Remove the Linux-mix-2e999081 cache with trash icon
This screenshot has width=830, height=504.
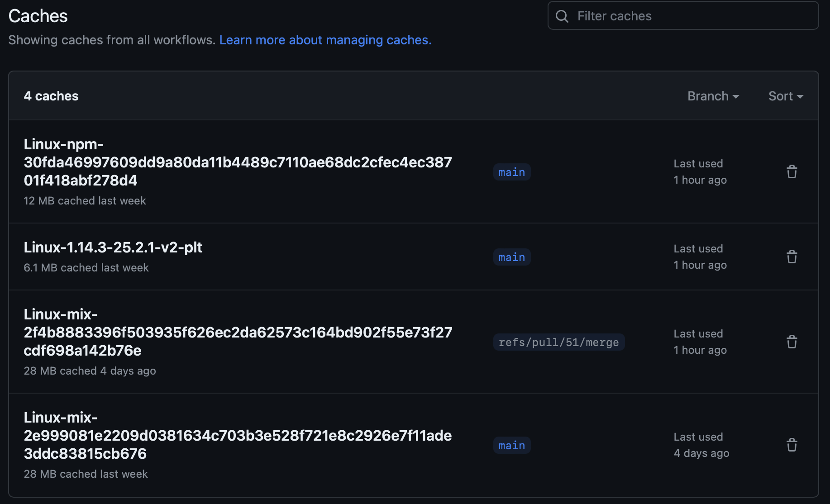(792, 445)
